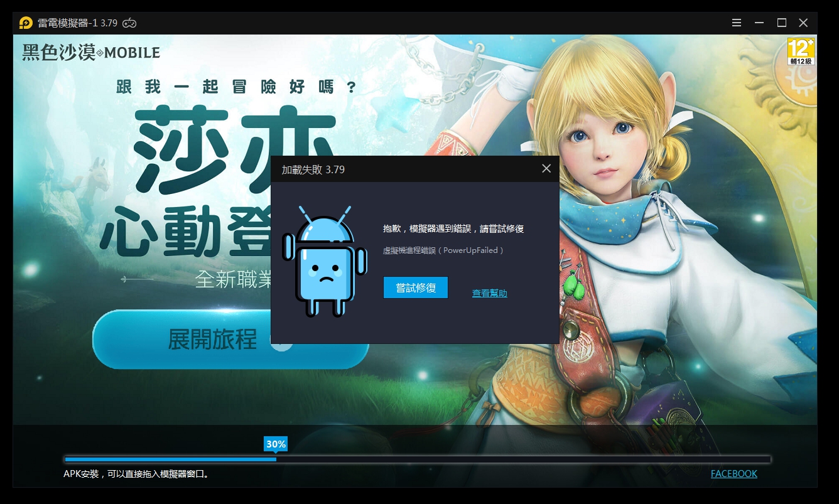The image size is (839, 504).
Task: Maximize the emulator window
Action: (781, 23)
